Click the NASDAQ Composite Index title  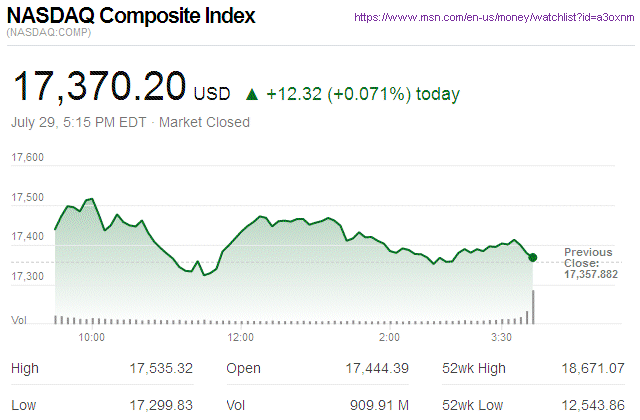(x=131, y=17)
